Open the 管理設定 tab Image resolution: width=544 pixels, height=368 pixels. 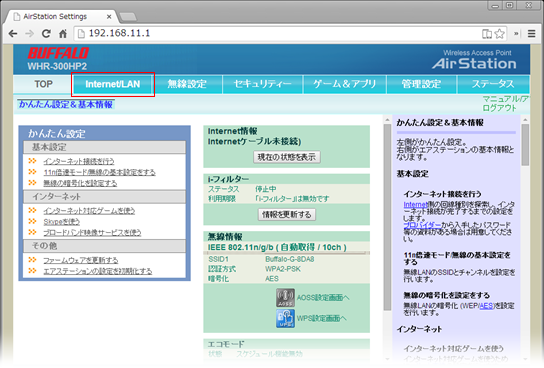[x=422, y=84]
